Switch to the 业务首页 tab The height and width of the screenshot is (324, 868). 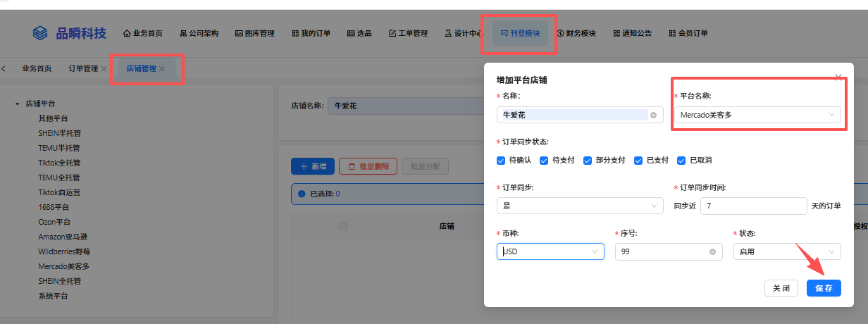tap(37, 68)
